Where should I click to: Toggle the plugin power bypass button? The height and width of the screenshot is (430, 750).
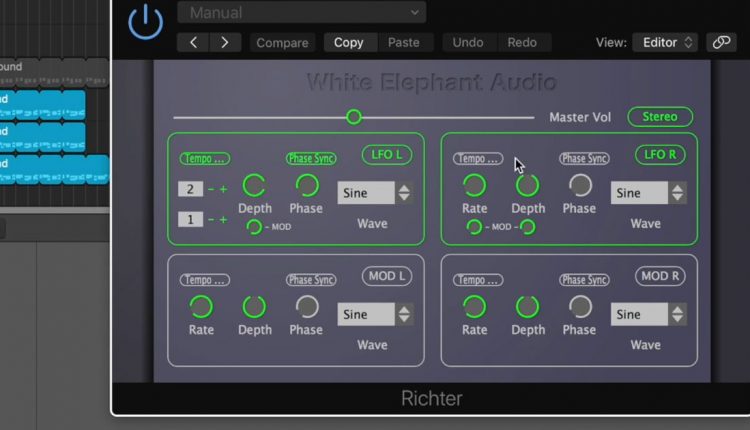[x=145, y=22]
